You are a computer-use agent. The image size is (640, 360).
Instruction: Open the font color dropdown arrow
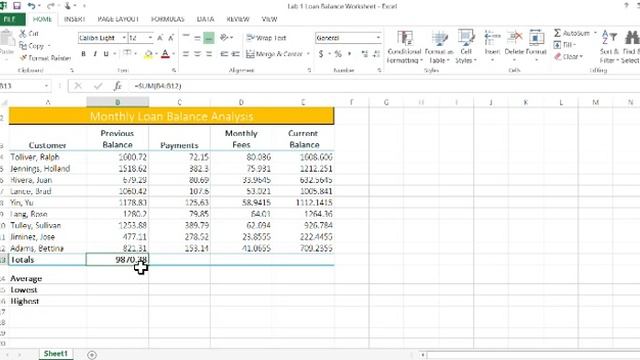tap(173, 54)
